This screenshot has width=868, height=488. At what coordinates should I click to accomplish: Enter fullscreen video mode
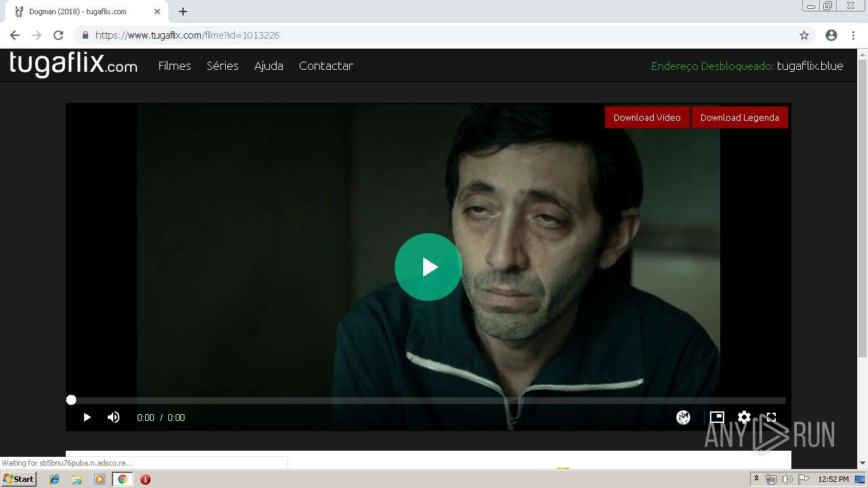tap(771, 418)
